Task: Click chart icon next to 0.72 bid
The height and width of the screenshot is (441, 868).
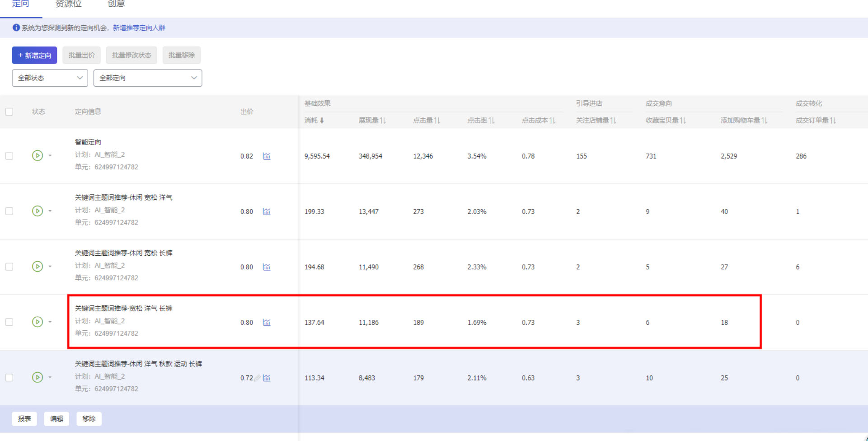Action: 267,378
